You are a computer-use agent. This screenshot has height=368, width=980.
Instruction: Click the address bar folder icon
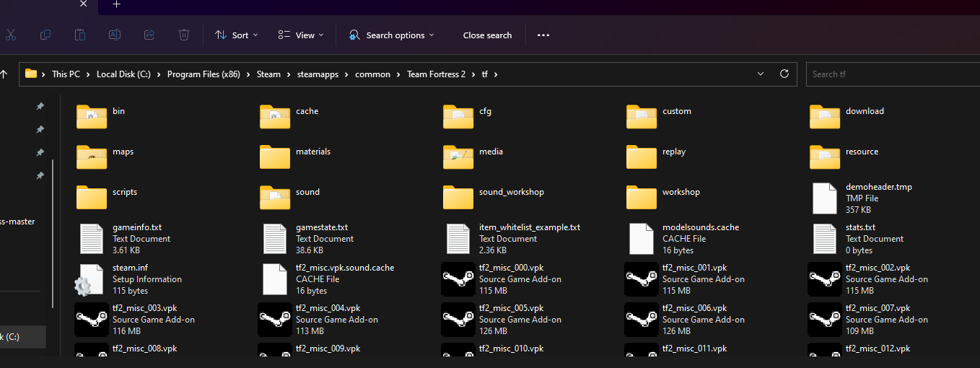(x=30, y=74)
